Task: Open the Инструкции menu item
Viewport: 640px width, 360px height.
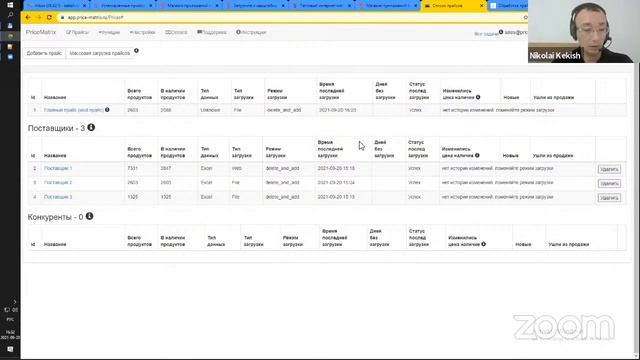Action: [x=251, y=32]
